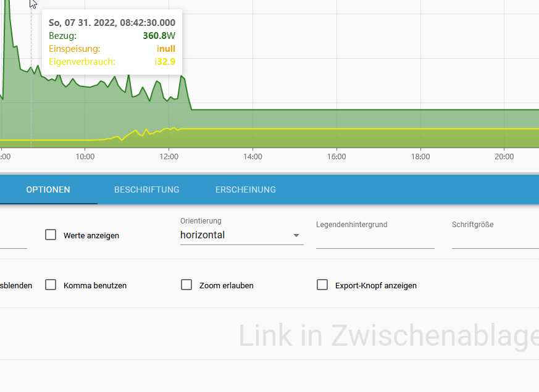Image resolution: width=539 pixels, height=392 pixels.
Task: Enable the Werte anzeigen checkbox
Action: click(x=51, y=235)
